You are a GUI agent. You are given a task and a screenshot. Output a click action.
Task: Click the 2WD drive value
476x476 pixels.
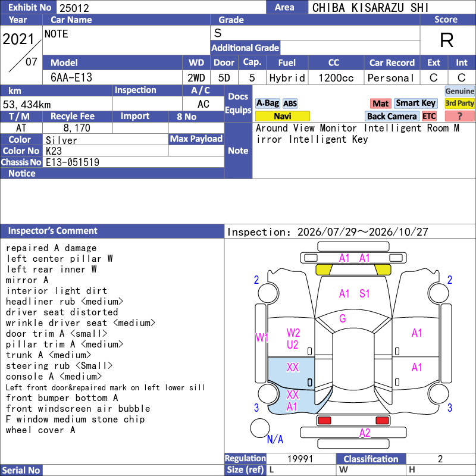(196, 78)
